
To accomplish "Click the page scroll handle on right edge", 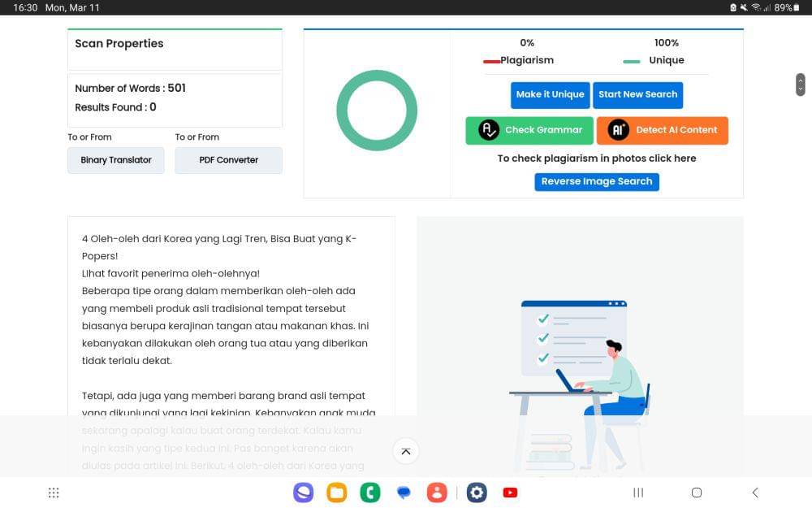I will point(800,85).
